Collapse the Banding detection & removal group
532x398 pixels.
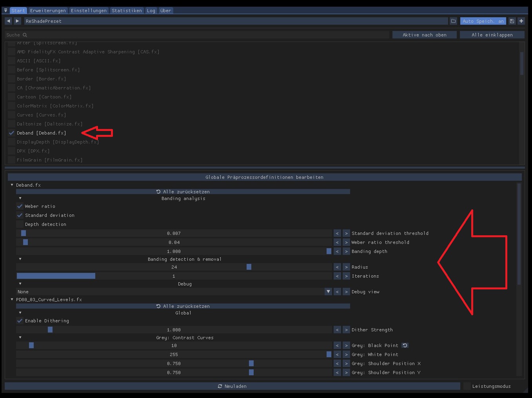(x=20, y=259)
